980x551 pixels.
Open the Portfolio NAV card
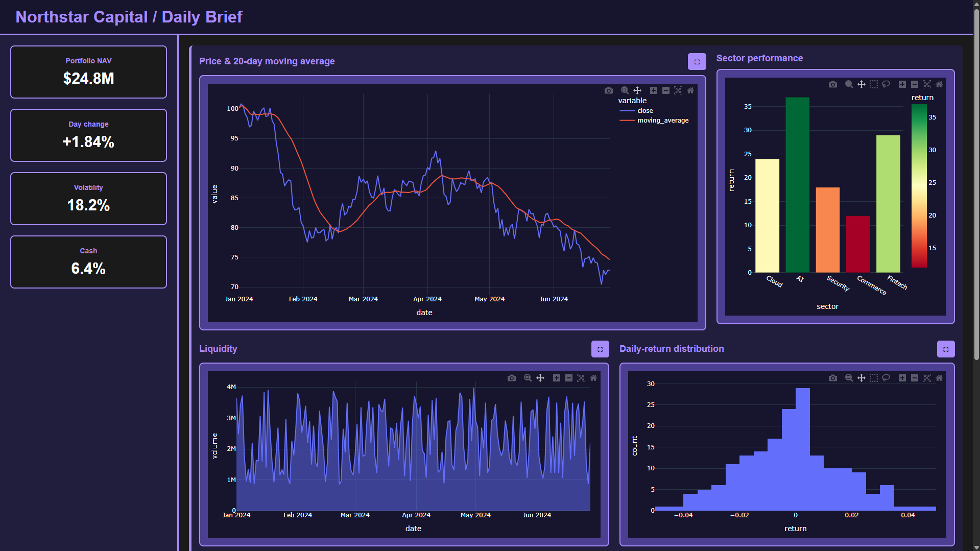pos(88,72)
